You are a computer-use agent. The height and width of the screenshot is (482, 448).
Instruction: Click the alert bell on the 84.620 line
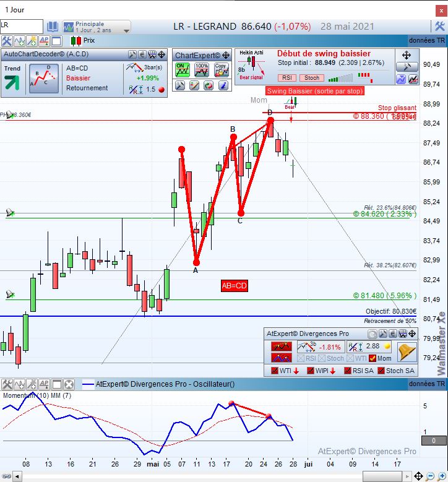point(10,212)
